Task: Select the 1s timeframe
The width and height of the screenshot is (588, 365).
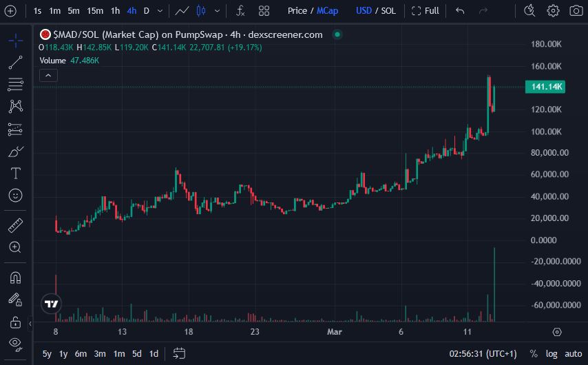Action: pos(37,11)
